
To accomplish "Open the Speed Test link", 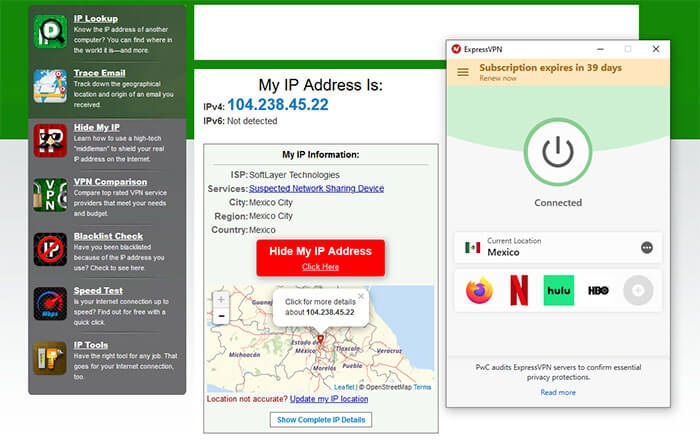I will (x=98, y=291).
